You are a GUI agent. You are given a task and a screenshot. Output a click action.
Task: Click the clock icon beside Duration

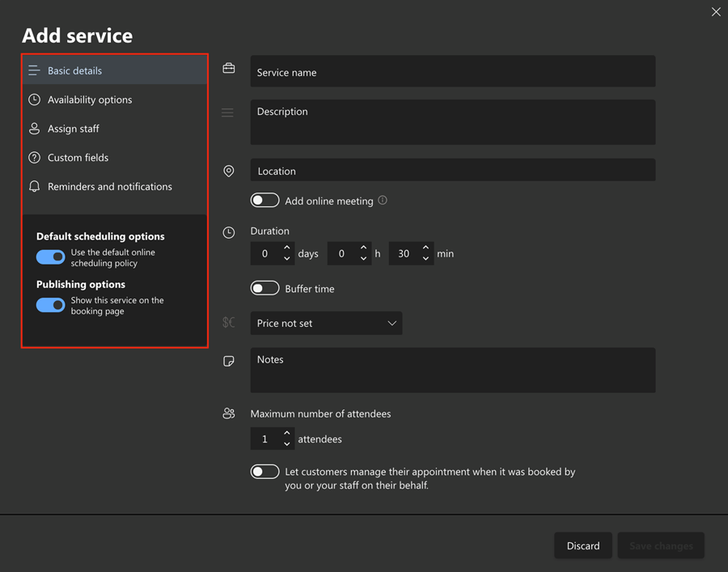(228, 232)
